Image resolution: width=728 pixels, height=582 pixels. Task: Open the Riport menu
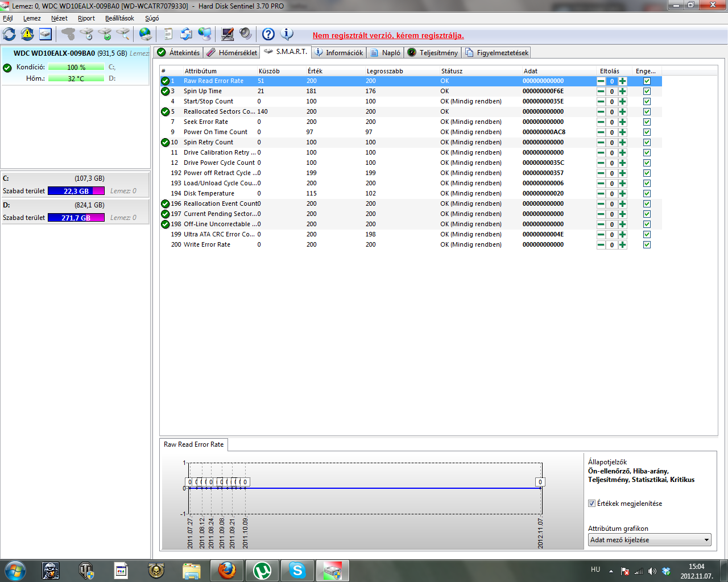[x=86, y=18]
